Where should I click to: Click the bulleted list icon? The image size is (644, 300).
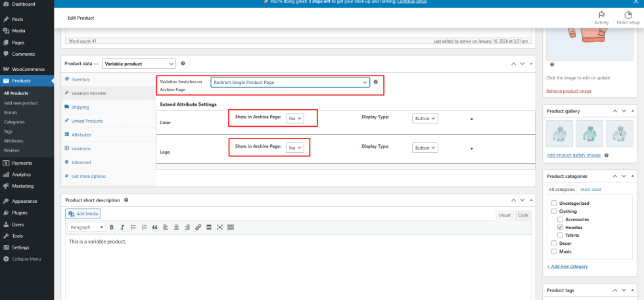[133, 227]
